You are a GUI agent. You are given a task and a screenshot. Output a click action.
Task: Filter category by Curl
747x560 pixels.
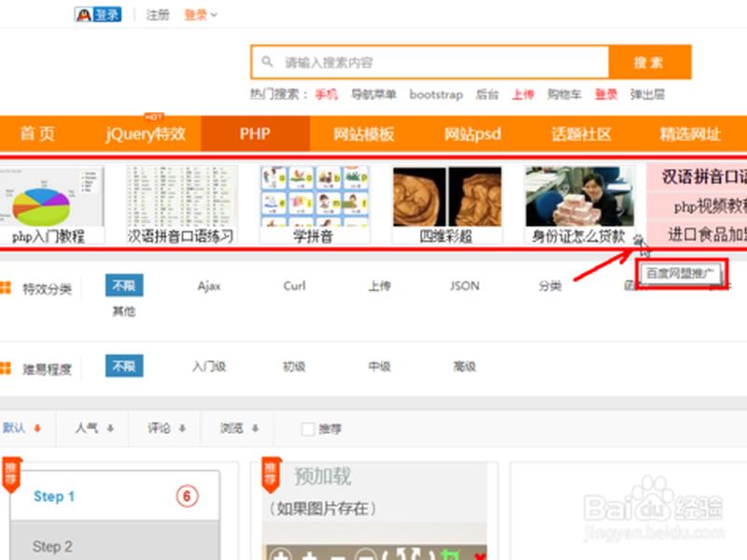294,286
